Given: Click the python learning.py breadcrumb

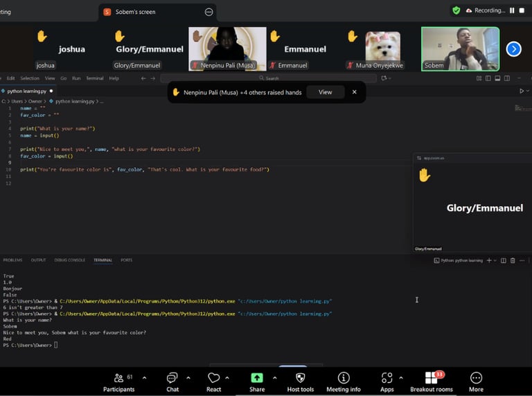Looking at the screenshot, I should (75, 101).
